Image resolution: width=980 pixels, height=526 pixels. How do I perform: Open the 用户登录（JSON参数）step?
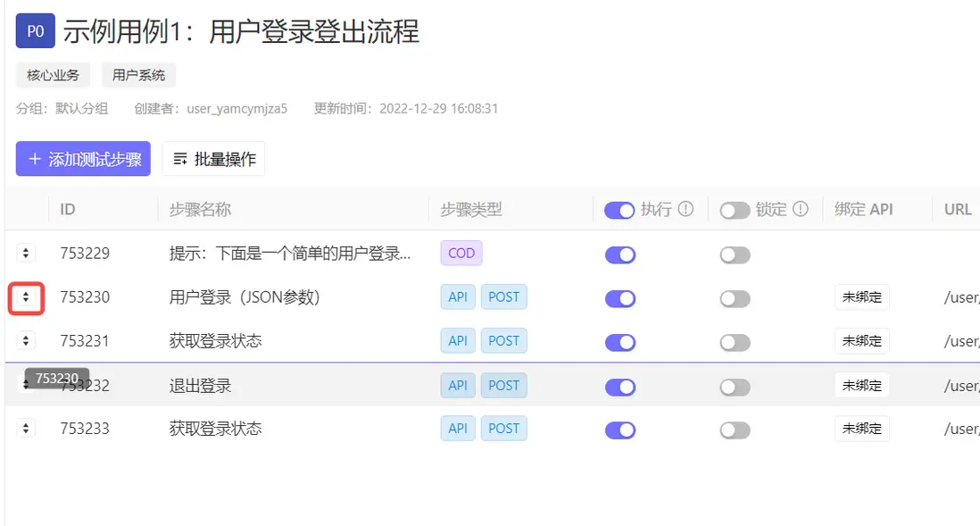(x=245, y=297)
